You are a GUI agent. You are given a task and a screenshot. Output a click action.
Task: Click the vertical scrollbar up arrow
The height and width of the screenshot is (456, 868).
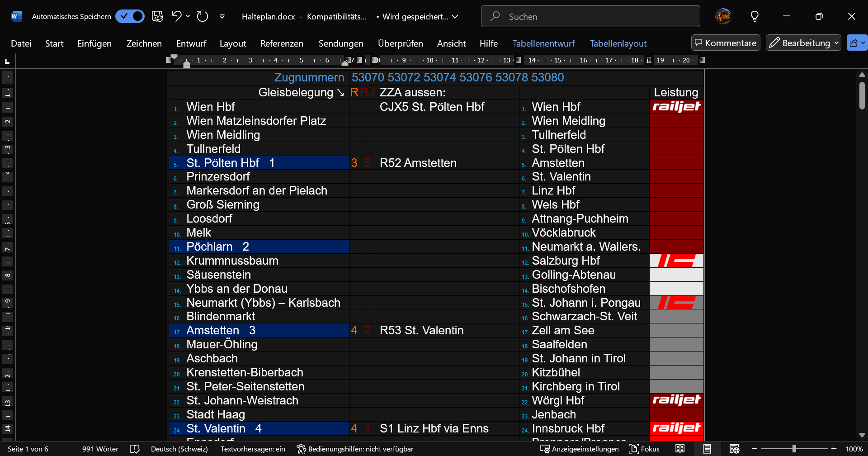pos(862,75)
